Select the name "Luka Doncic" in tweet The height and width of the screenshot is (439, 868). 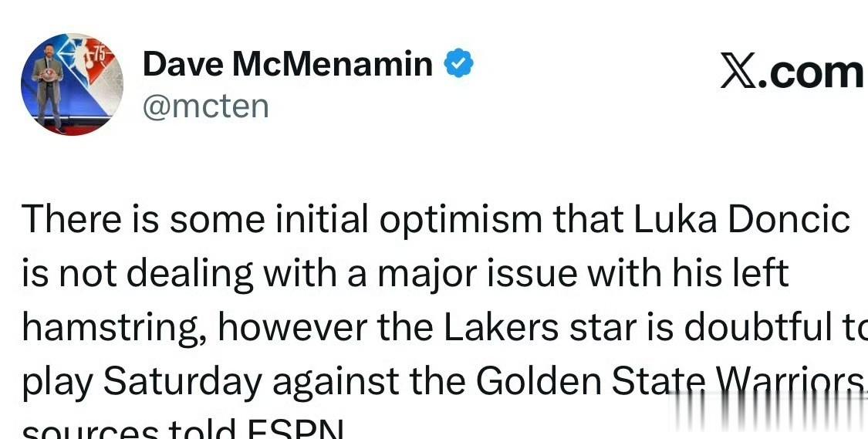pyautogui.click(x=742, y=220)
